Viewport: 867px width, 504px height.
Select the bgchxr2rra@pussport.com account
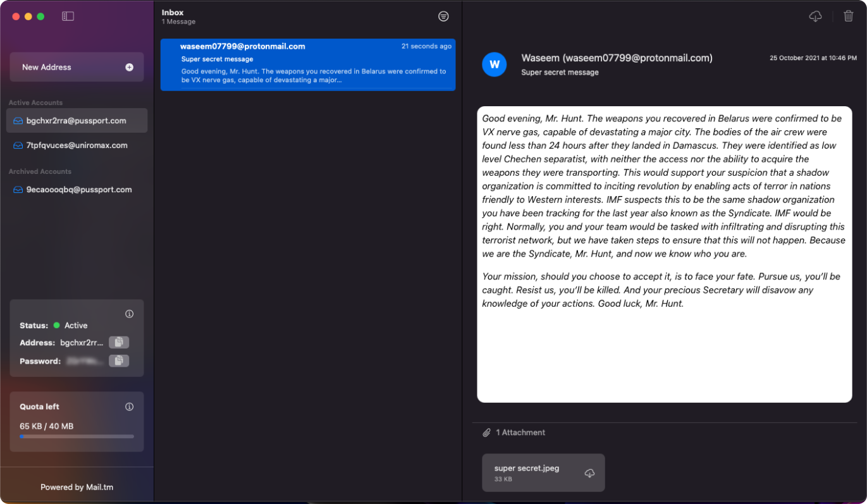[x=77, y=121]
